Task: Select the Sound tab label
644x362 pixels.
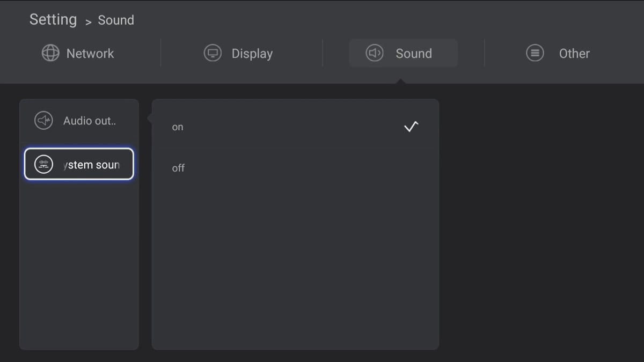Action: [414, 54]
